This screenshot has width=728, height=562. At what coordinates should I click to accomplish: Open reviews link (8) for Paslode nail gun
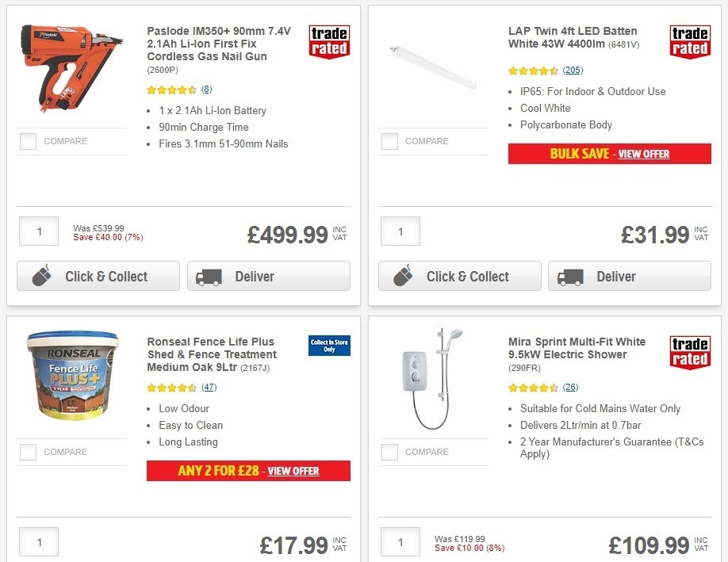click(205, 89)
